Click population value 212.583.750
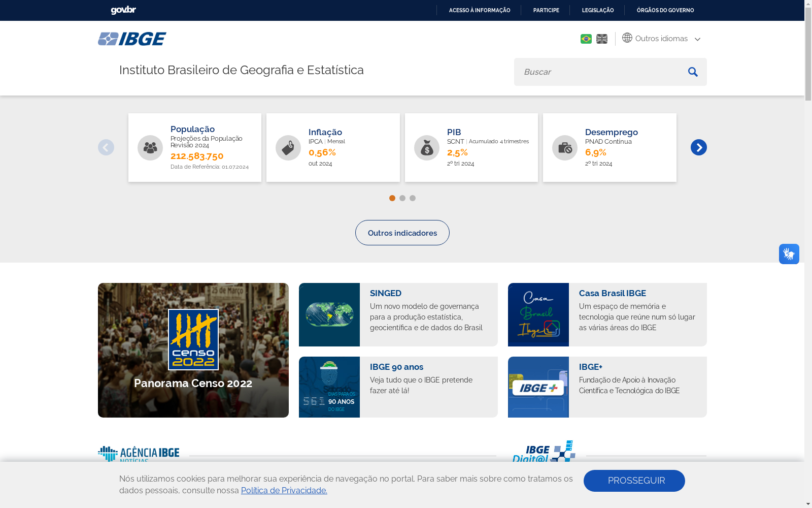Image resolution: width=812 pixels, height=508 pixels. pyautogui.click(x=197, y=156)
